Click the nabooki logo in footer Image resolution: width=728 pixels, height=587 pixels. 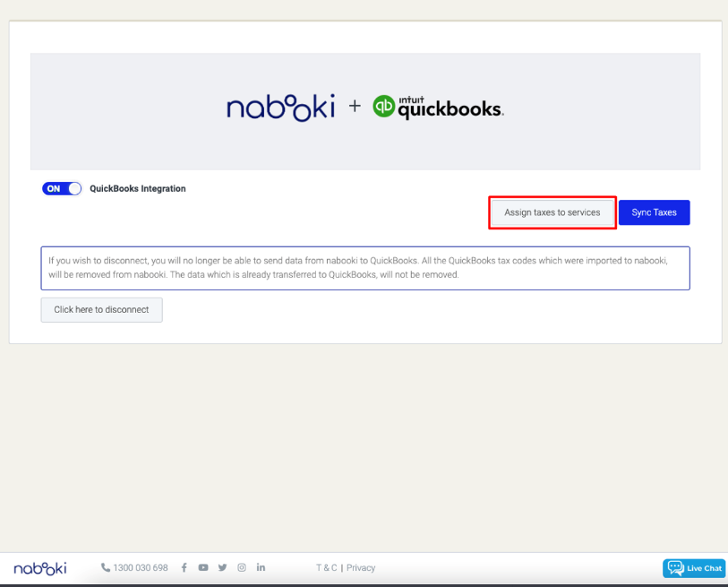coord(40,568)
